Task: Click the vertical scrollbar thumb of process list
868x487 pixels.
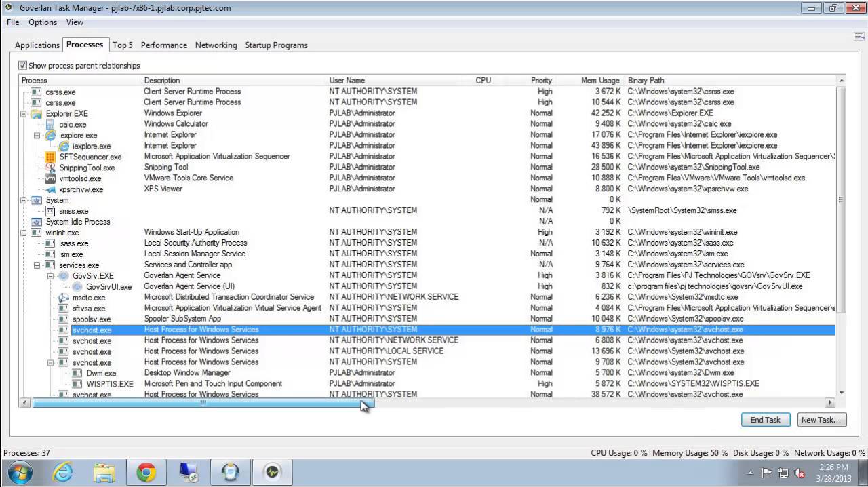Action: tap(842, 199)
